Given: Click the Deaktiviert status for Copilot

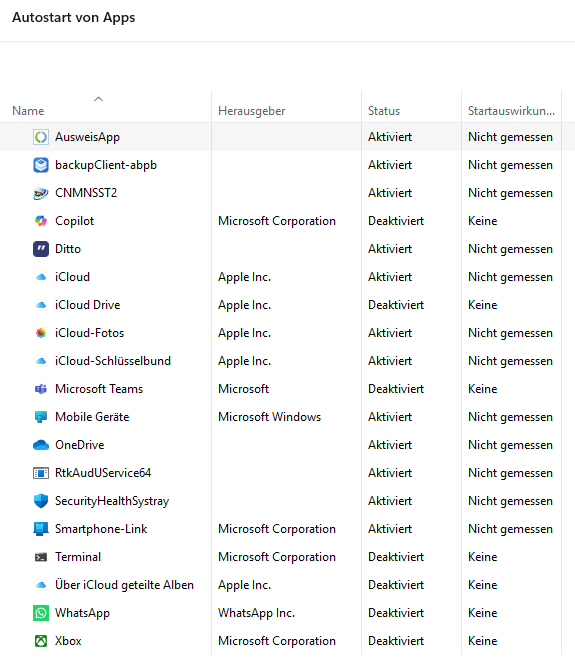Looking at the screenshot, I should point(396,221).
